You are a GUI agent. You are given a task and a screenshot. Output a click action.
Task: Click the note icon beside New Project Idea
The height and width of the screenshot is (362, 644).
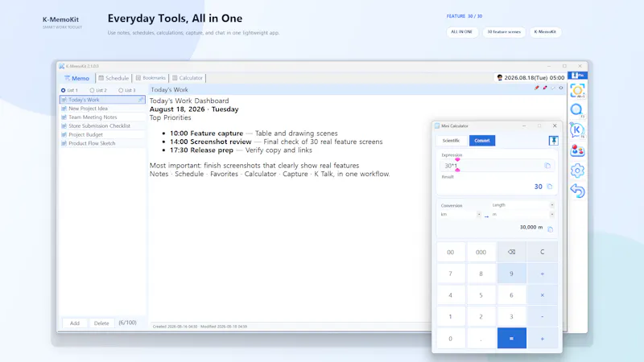[x=64, y=109]
